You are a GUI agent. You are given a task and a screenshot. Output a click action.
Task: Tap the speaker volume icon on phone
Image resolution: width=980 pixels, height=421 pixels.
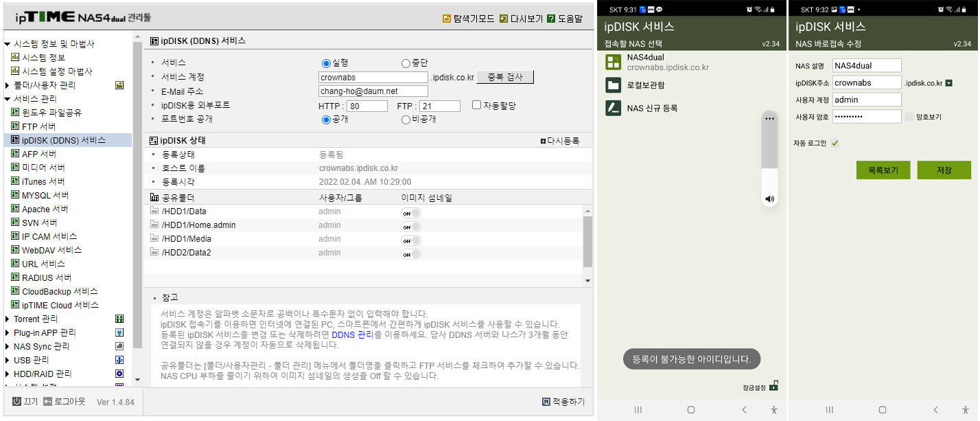click(769, 199)
